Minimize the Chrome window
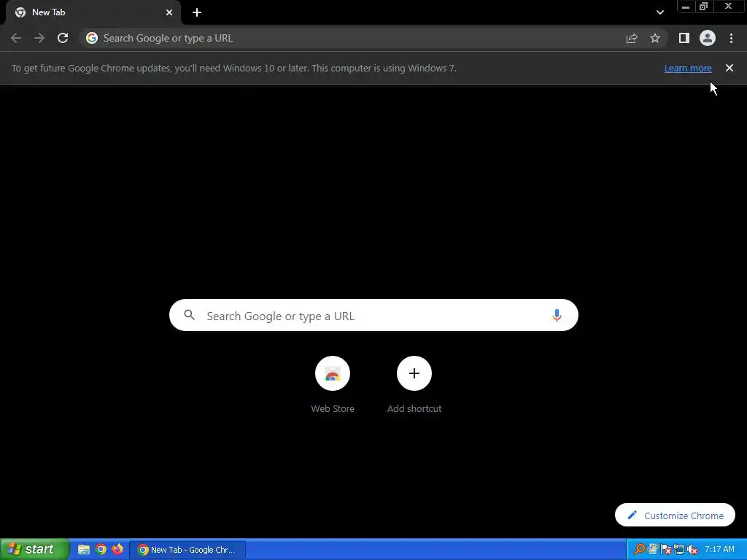The image size is (747, 560). click(x=686, y=7)
